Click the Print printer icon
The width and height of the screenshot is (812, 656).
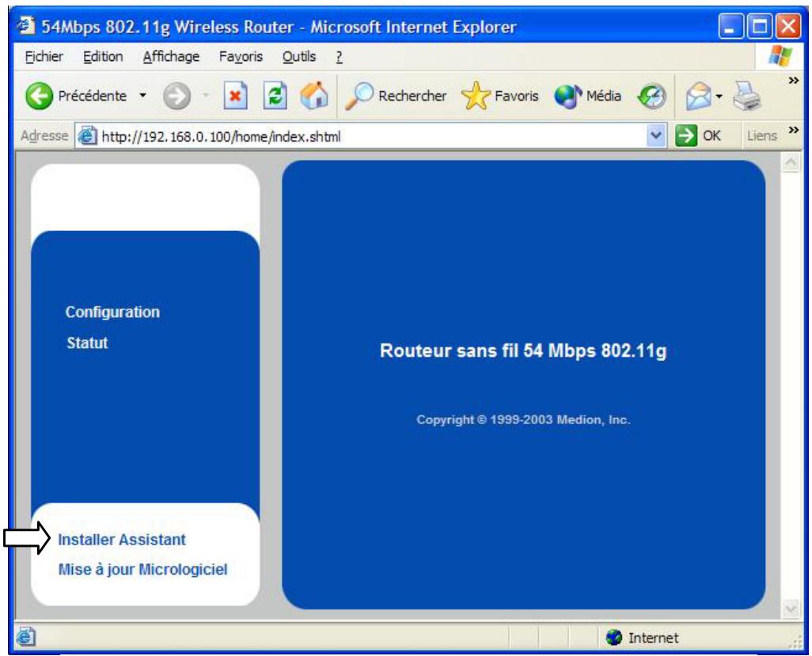coord(746,97)
